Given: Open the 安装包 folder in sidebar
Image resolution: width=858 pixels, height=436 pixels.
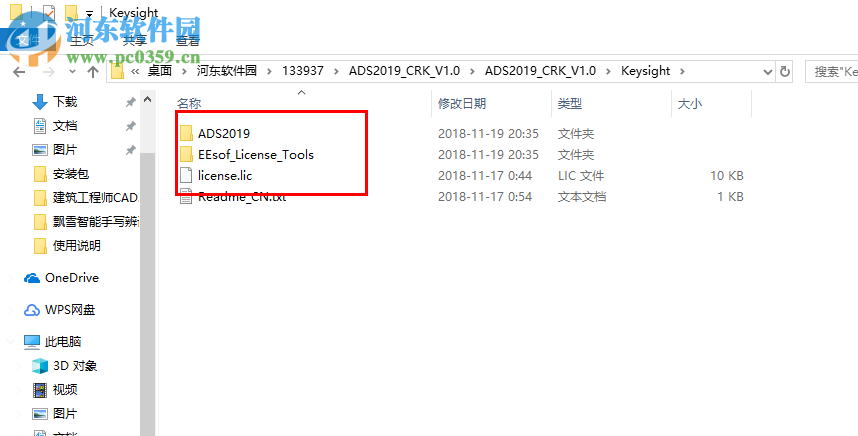Looking at the screenshot, I should coord(71,174).
